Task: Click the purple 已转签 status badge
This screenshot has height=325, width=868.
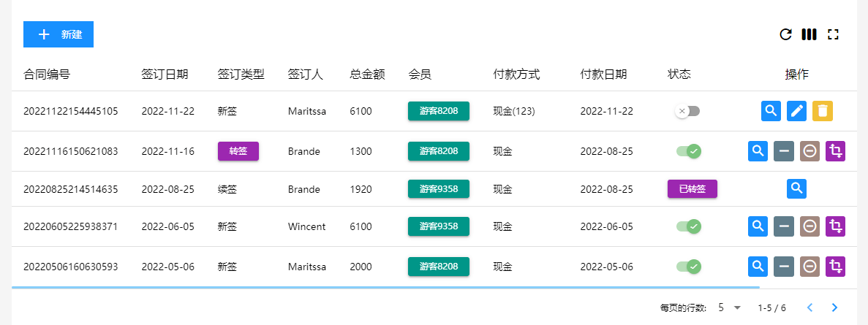Action: tap(692, 189)
